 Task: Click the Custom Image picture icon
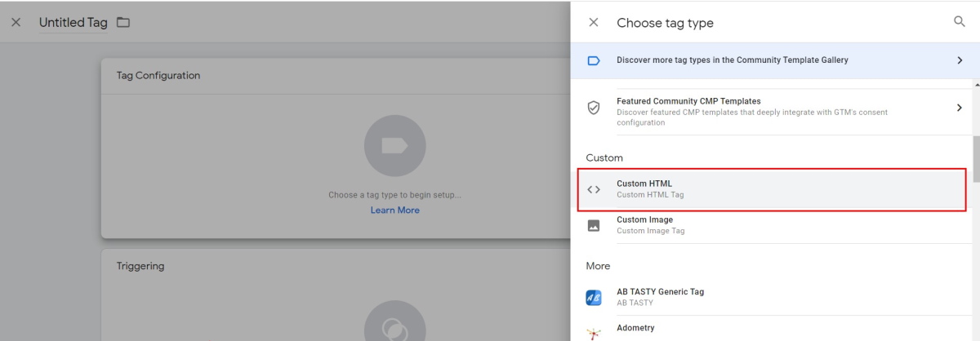point(594,225)
